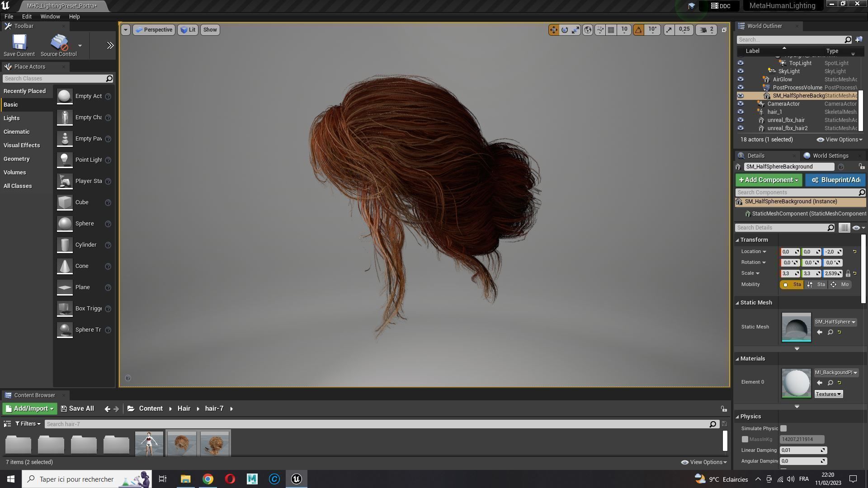Maximize or restore the viewport
Screen dimensions: 868x488
point(724,30)
